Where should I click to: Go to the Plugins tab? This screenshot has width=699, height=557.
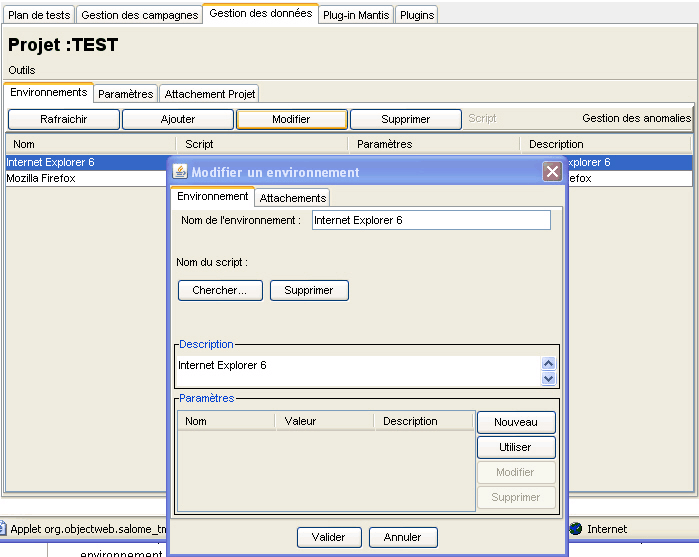417,15
